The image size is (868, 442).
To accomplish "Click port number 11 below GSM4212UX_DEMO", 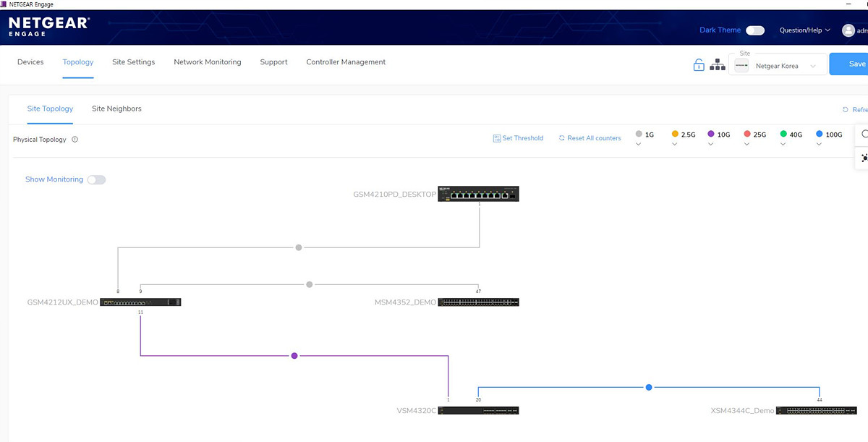I will tap(140, 313).
